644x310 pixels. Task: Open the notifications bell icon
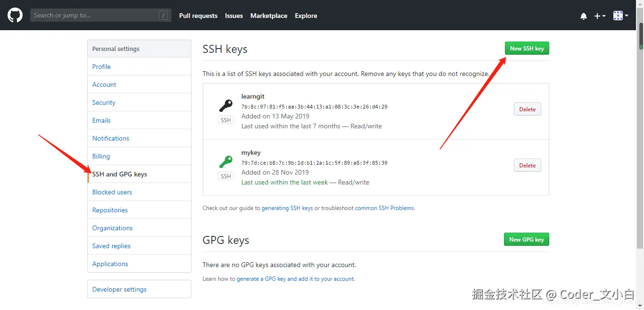coord(584,16)
